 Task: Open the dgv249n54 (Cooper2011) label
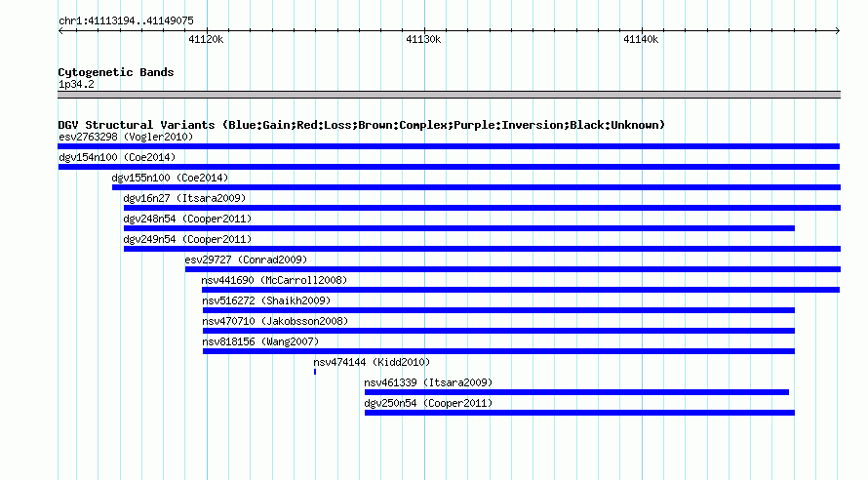[x=187, y=239]
